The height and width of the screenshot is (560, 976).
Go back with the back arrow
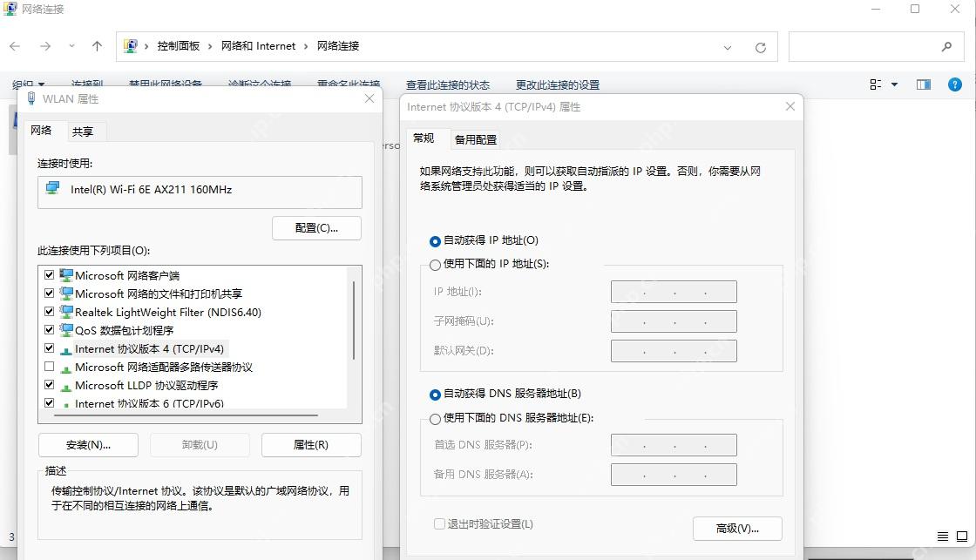coord(15,46)
